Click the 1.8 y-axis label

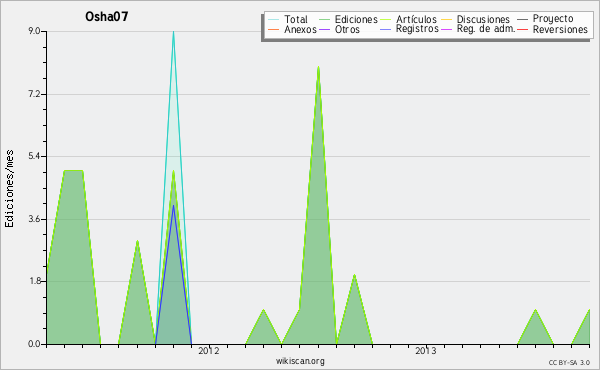click(x=34, y=281)
